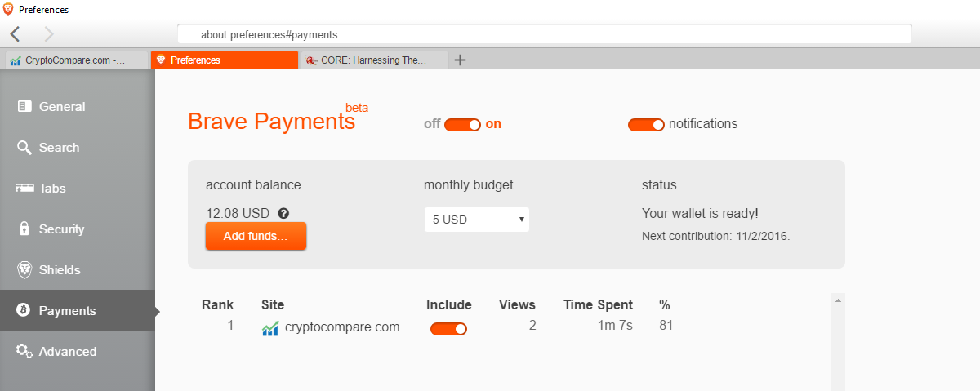Click the browser forward arrow
Image resolution: width=980 pixels, height=391 pixels.
(x=49, y=34)
